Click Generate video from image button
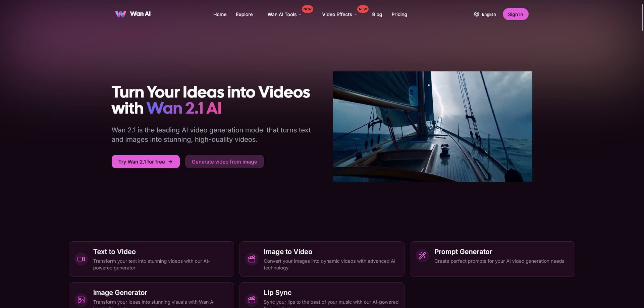The image size is (644, 308). 224,162
